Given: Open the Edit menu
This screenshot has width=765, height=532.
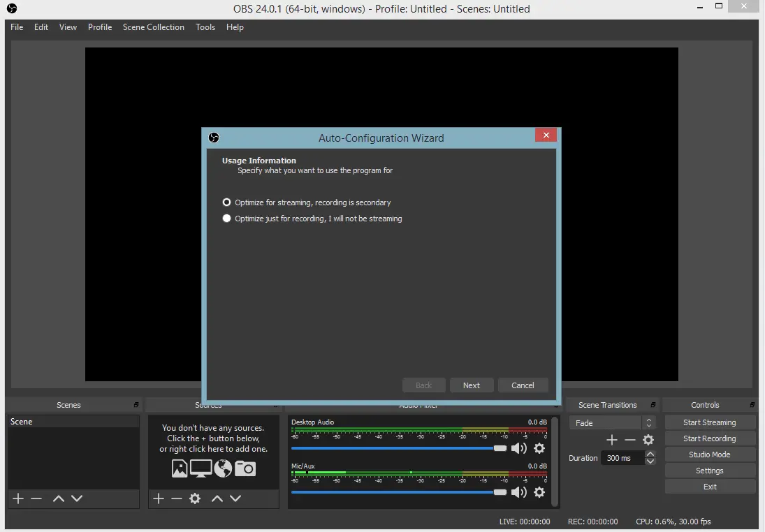Looking at the screenshot, I should coord(41,27).
